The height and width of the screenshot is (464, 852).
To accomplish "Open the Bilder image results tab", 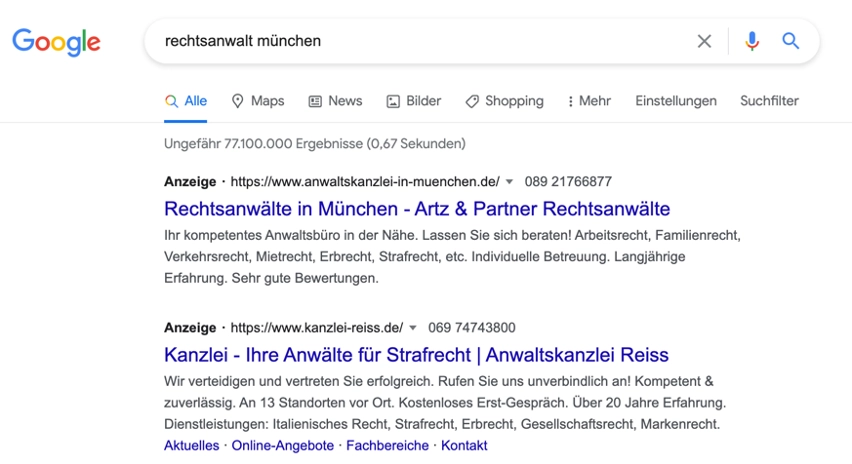I will (413, 101).
